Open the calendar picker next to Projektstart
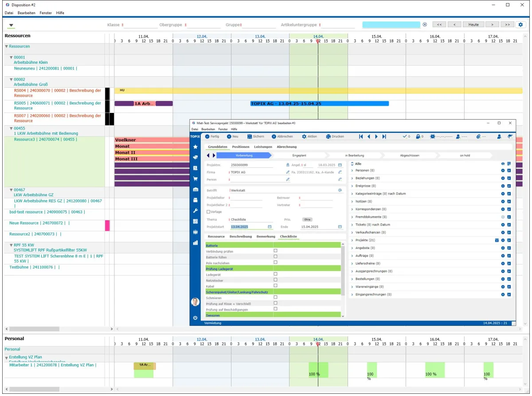The image size is (532, 396). [270, 227]
